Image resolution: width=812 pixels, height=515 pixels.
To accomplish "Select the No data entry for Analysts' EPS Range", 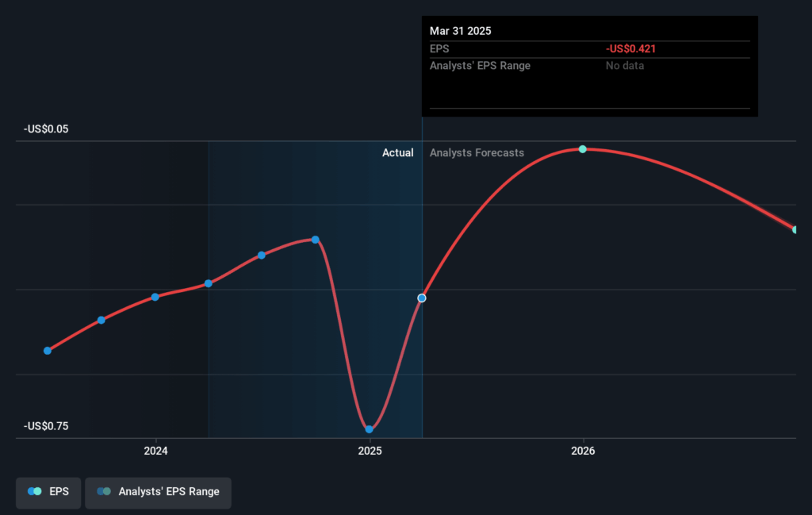I will pyautogui.click(x=624, y=65).
